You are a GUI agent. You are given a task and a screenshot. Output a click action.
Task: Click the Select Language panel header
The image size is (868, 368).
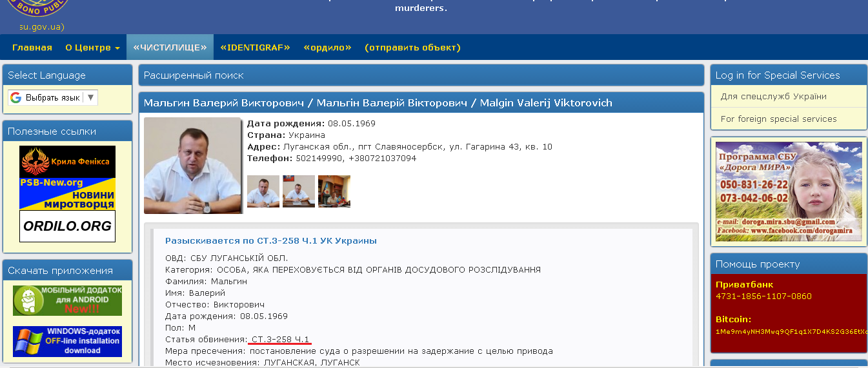(67, 75)
